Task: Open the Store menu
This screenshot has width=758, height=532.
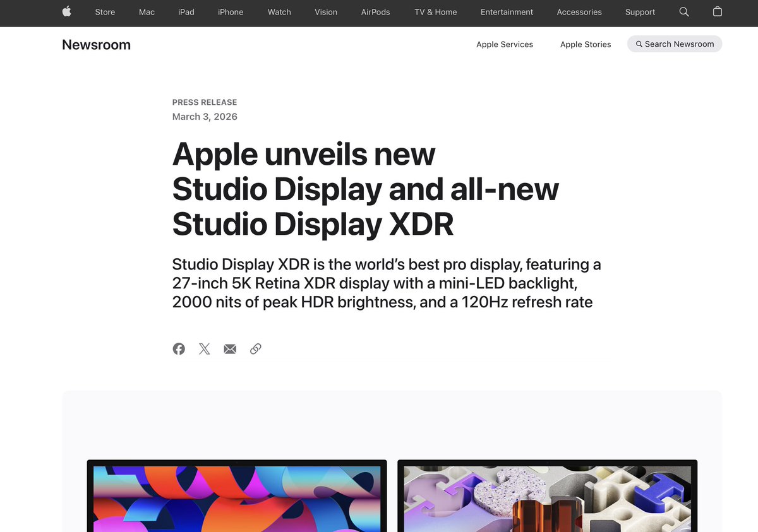Action: [105, 12]
